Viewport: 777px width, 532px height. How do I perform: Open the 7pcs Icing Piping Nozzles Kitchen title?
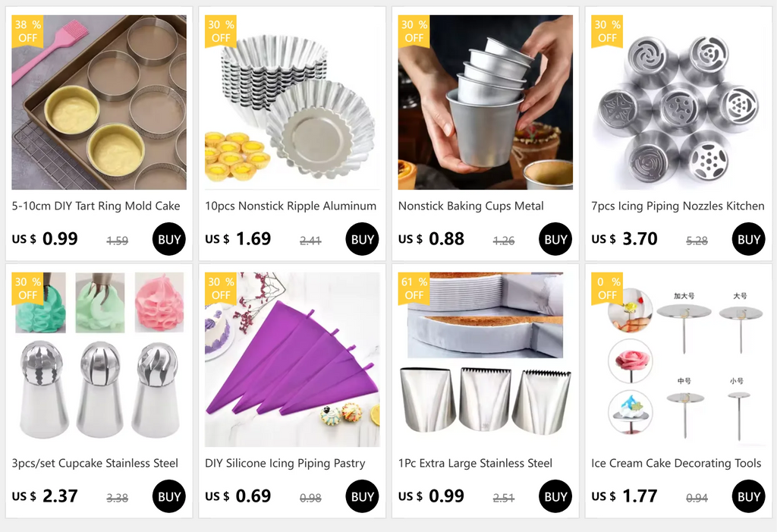click(678, 206)
